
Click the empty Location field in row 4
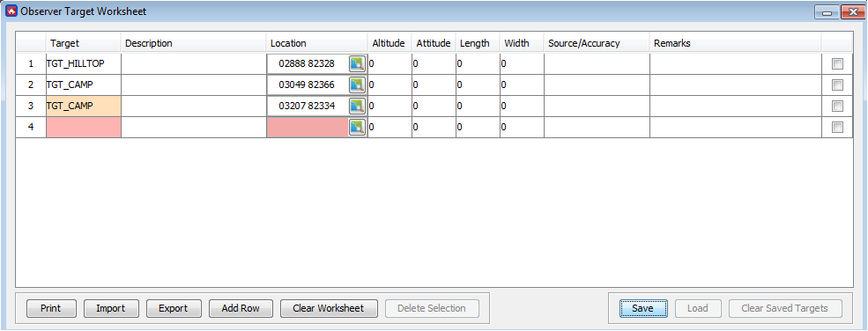click(308, 127)
